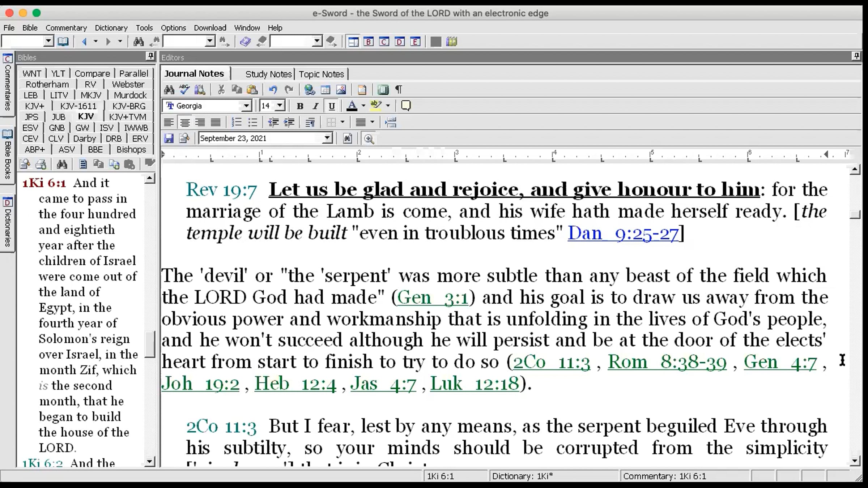Click the undo arrow in the editor
Screen dimensions: 868x488
(x=273, y=90)
